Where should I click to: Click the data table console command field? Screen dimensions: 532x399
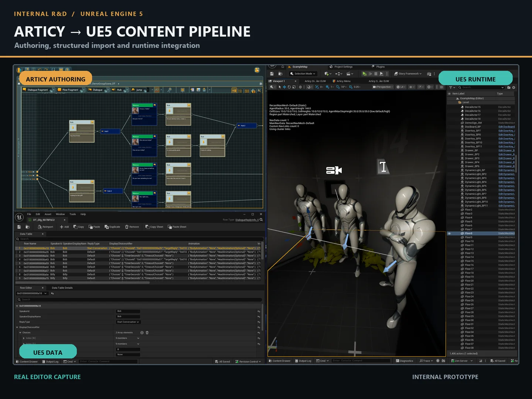(x=108, y=362)
